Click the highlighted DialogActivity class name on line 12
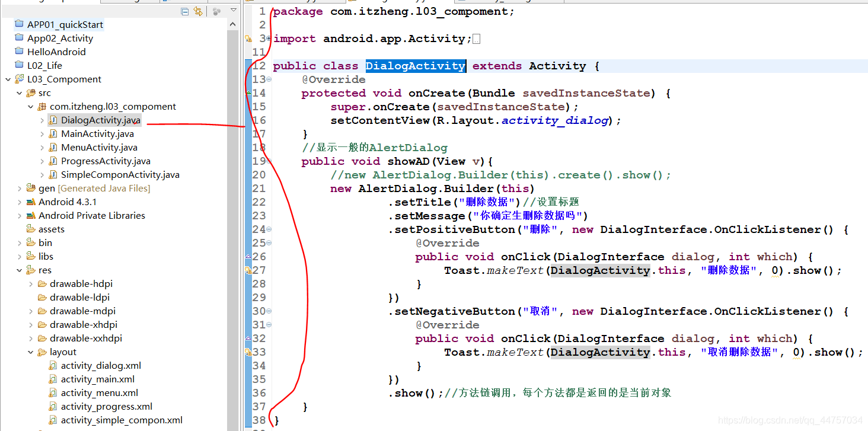 416,66
